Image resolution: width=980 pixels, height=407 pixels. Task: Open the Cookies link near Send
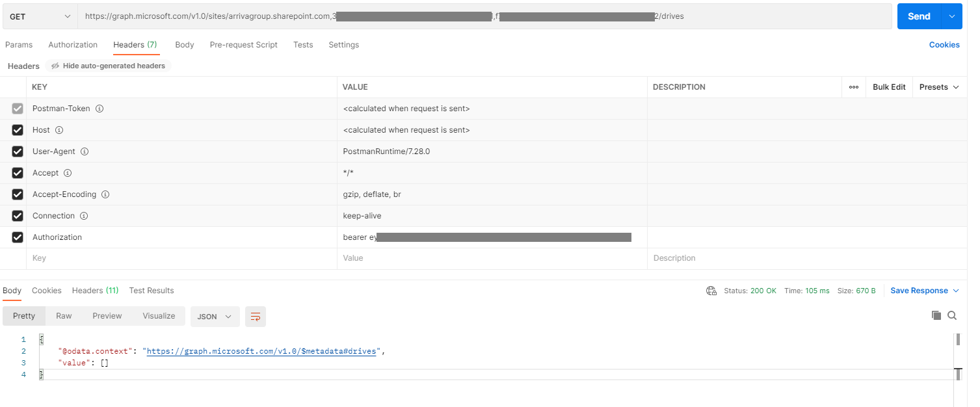point(944,45)
